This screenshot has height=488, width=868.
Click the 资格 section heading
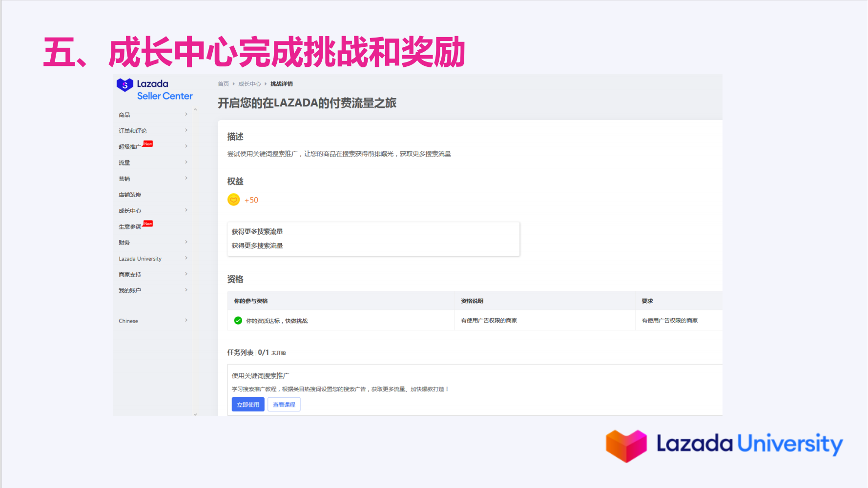(x=235, y=279)
